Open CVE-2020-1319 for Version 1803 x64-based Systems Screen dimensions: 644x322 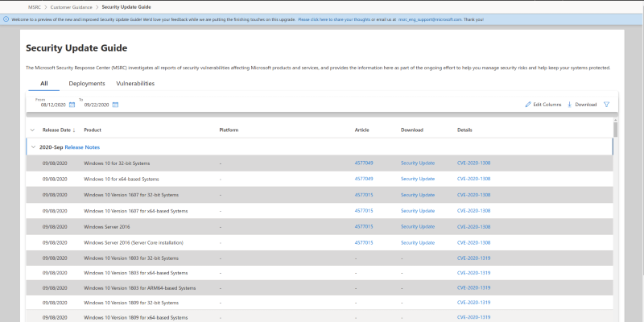(x=473, y=273)
